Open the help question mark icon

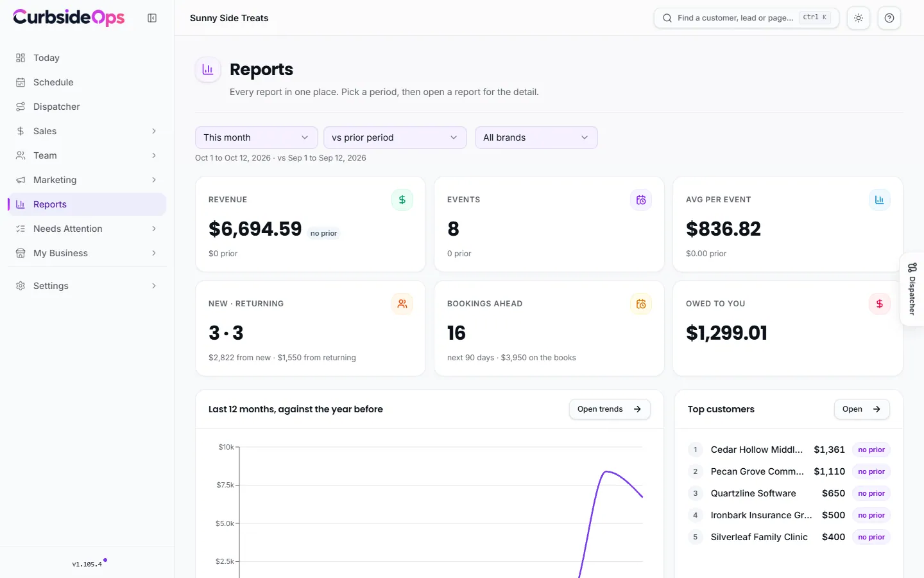889,18
